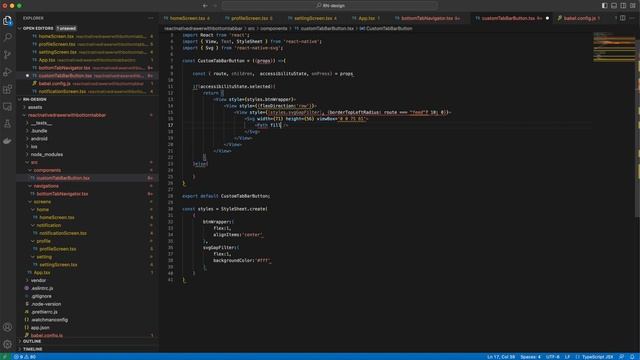640x360 pixels.
Task: Open the Source Control view
Action: (7, 55)
